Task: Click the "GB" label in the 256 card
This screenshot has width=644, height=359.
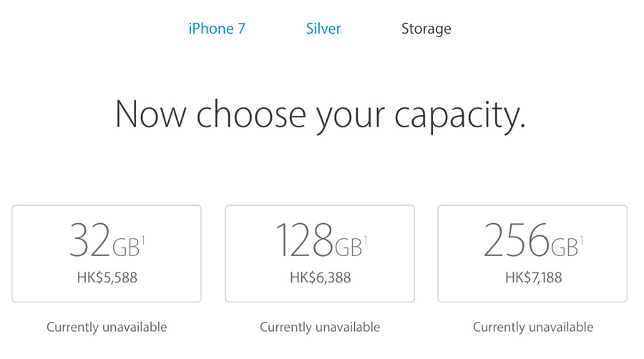Action: click(x=564, y=247)
